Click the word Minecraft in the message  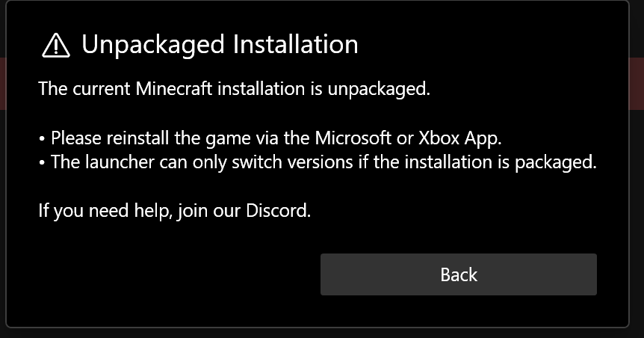pos(173,90)
